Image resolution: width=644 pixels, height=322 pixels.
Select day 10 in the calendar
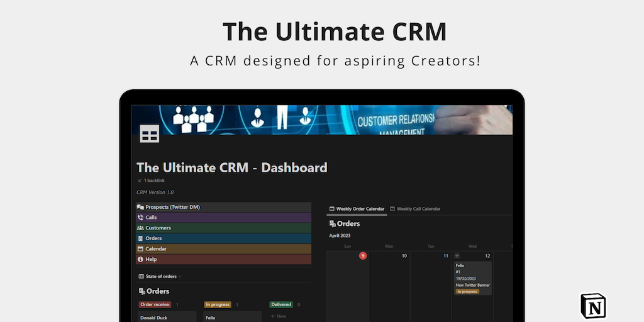point(404,256)
